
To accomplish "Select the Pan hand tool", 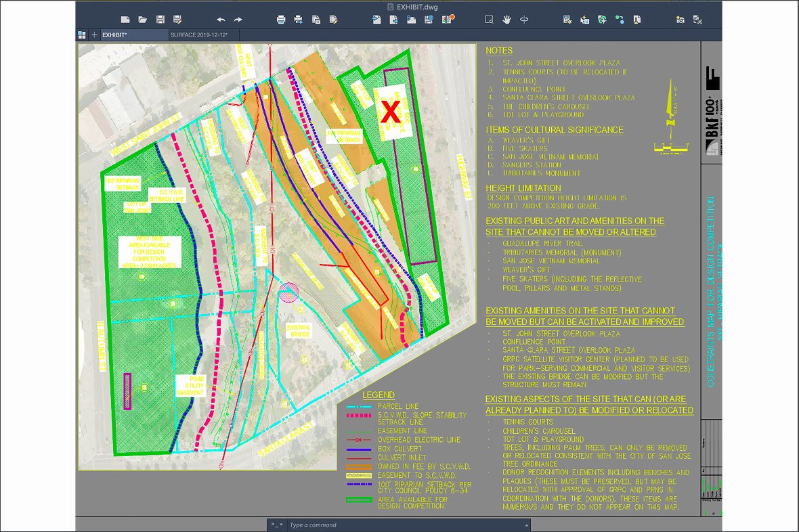I will click(x=506, y=20).
